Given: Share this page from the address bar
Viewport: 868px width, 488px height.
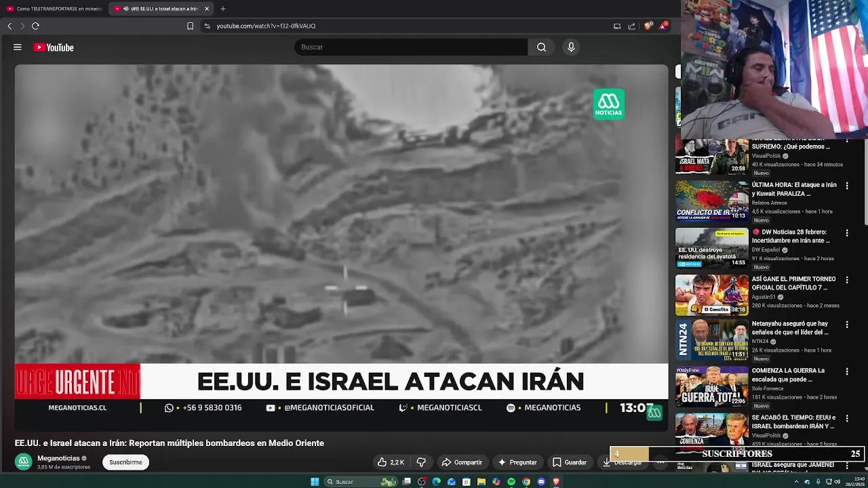Looking at the screenshot, I should 632,26.
